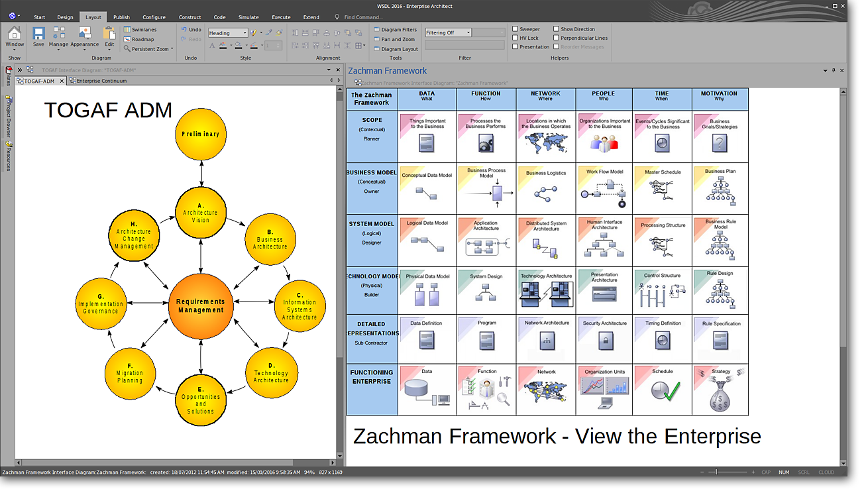
Task: Open the Window icon in Show group
Action: pos(15,34)
